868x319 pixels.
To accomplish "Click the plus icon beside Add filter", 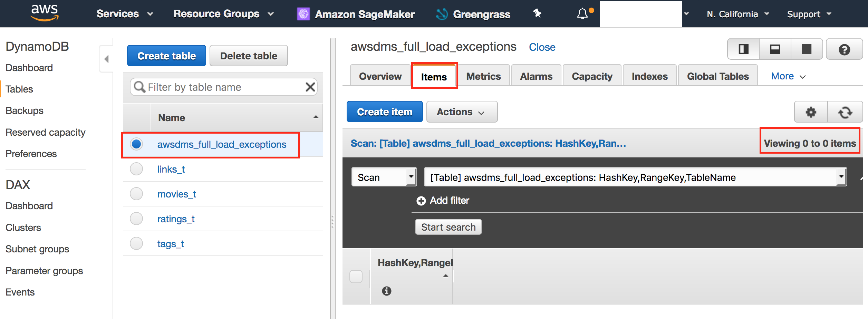I will [421, 201].
